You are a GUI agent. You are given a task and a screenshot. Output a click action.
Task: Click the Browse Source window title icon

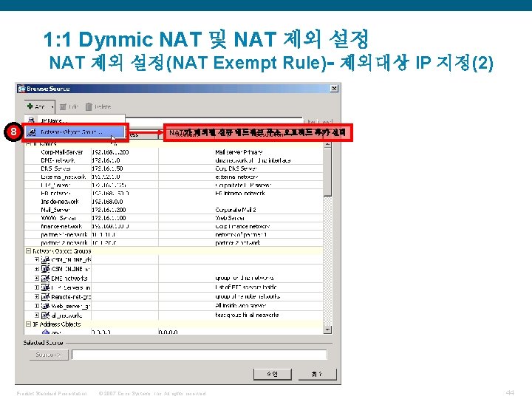(22, 89)
